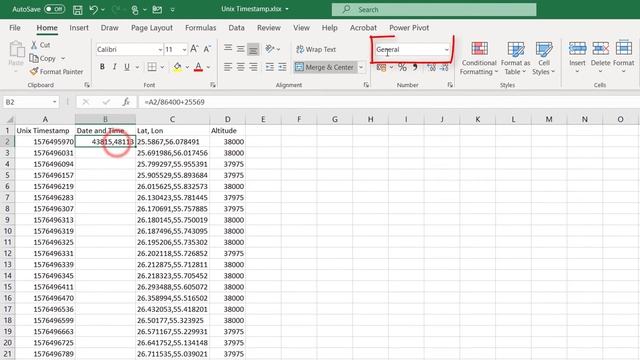Click the Copy icon
Viewport: 640px width, 360px height.
[x=34, y=58]
